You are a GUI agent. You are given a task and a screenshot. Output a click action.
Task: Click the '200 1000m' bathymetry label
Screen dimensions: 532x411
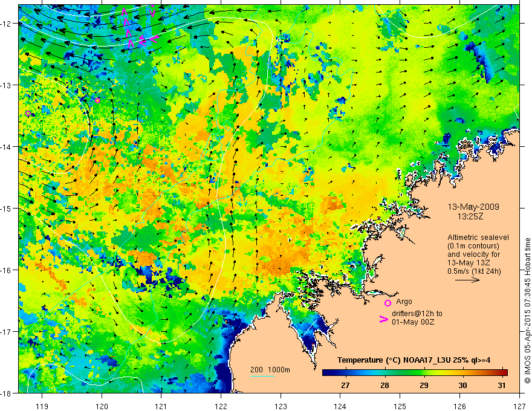pyautogui.click(x=270, y=370)
